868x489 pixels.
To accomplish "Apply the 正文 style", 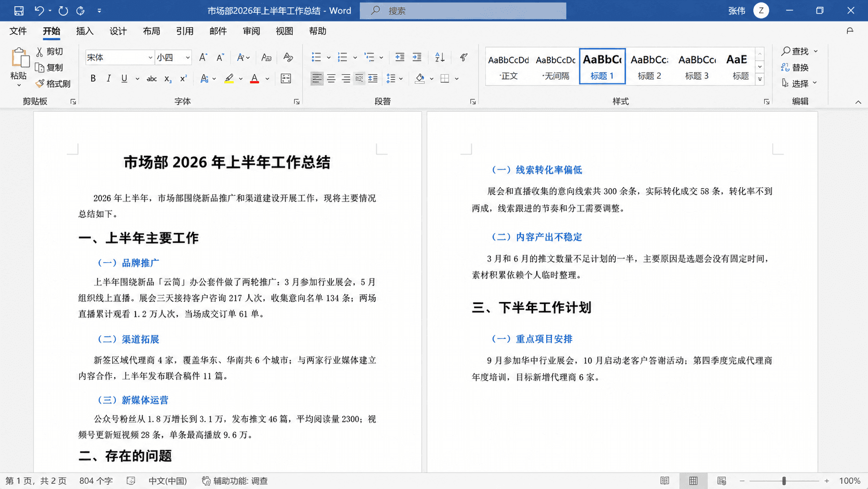I will [509, 67].
